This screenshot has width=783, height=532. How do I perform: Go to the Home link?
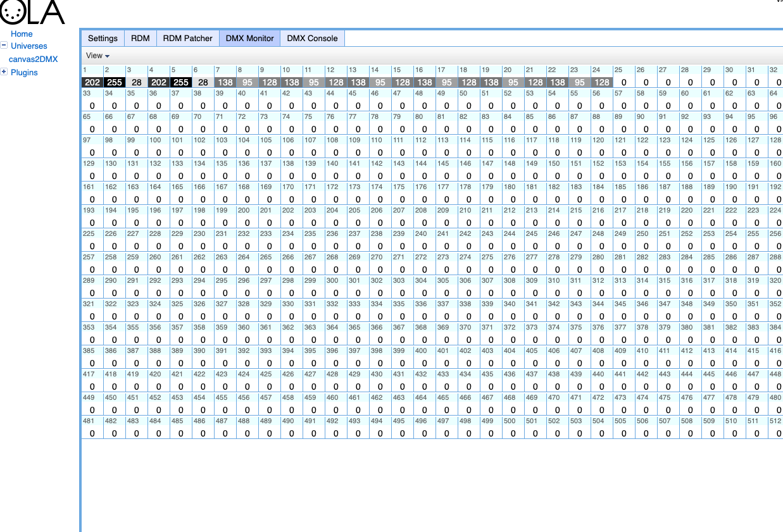point(22,34)
